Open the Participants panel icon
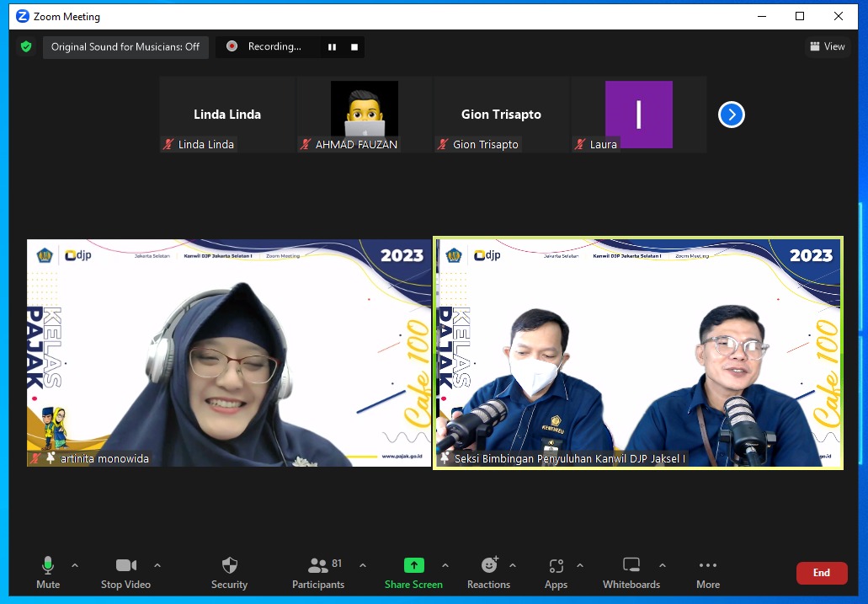 click(x=318, y=565)
